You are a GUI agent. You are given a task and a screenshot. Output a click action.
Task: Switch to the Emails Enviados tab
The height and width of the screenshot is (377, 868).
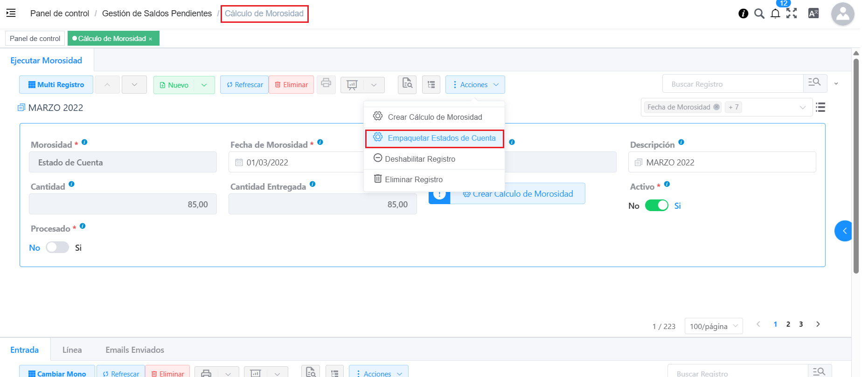(135, 350)
